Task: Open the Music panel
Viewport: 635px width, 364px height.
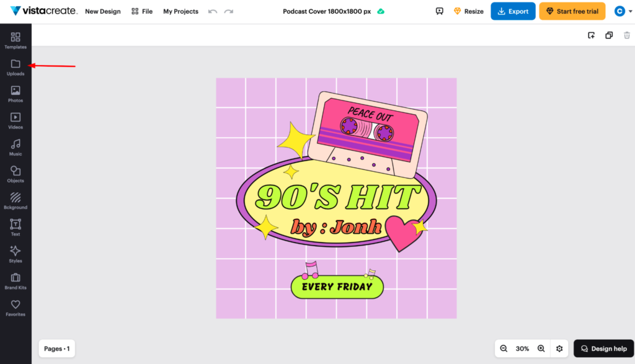Action: 16,148
